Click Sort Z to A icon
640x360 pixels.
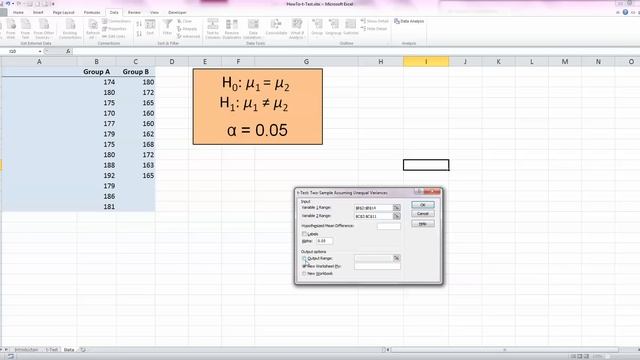[x=139, y=33]
